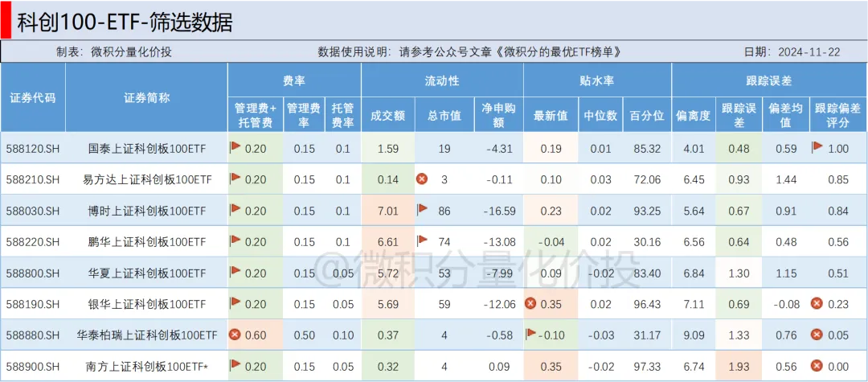Click the red flag next to 博时 market value 86
Viewport: 868px width, 382px height.
click(x=422, y=210)
